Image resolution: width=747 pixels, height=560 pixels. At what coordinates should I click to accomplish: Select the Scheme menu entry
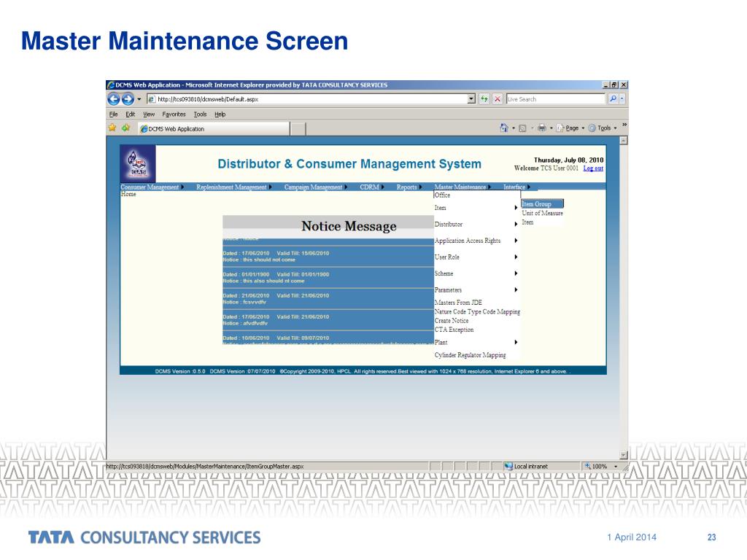point(476,274)
